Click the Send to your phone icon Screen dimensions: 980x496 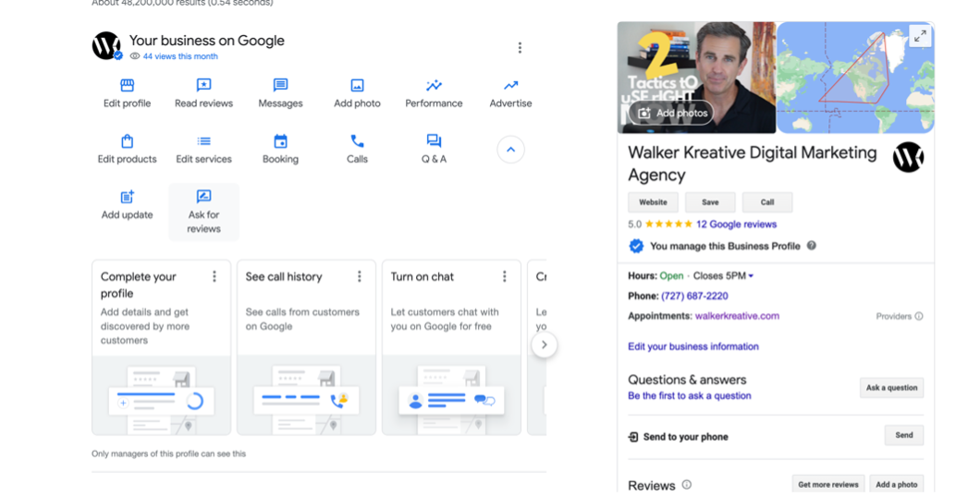pos(632,437)
